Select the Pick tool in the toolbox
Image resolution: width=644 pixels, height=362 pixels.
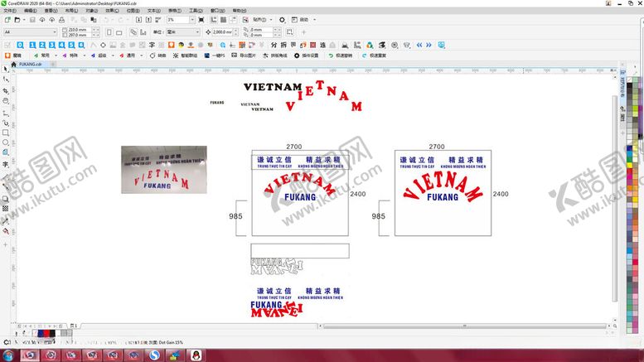6,69
